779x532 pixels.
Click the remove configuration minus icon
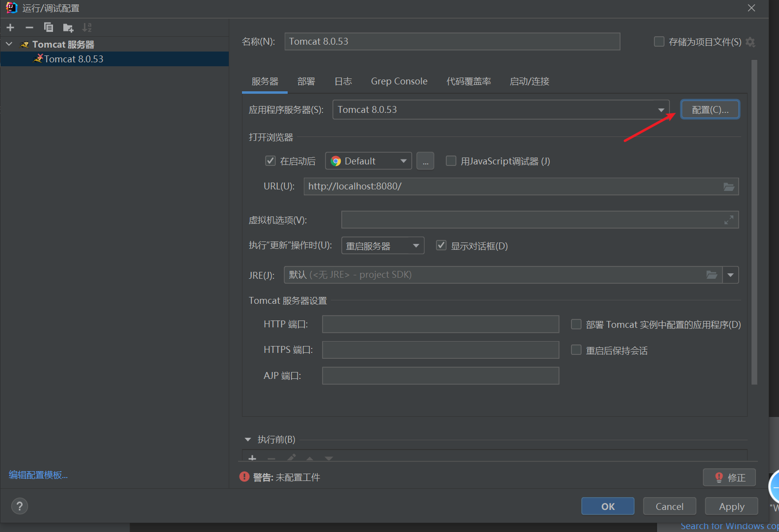29,27
